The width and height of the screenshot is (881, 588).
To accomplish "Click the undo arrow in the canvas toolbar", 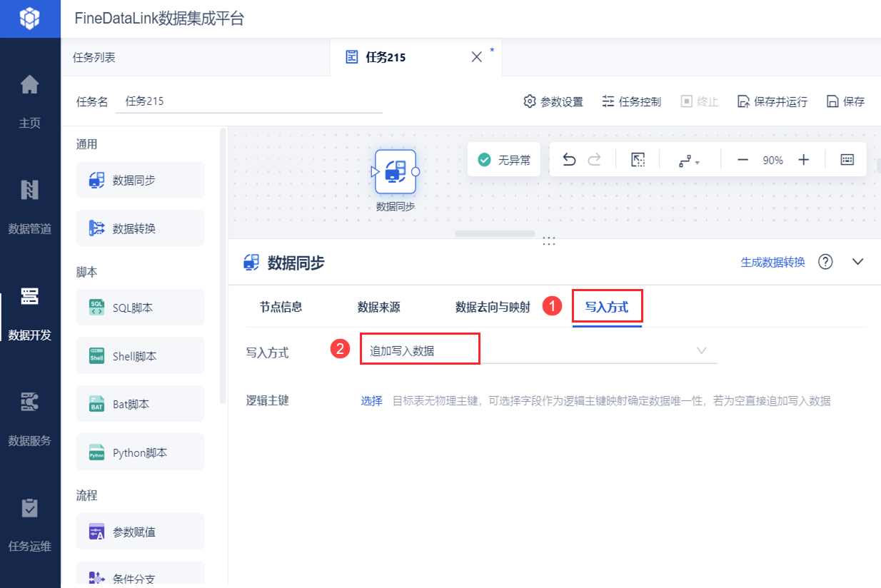I will [x=569, y=160].
